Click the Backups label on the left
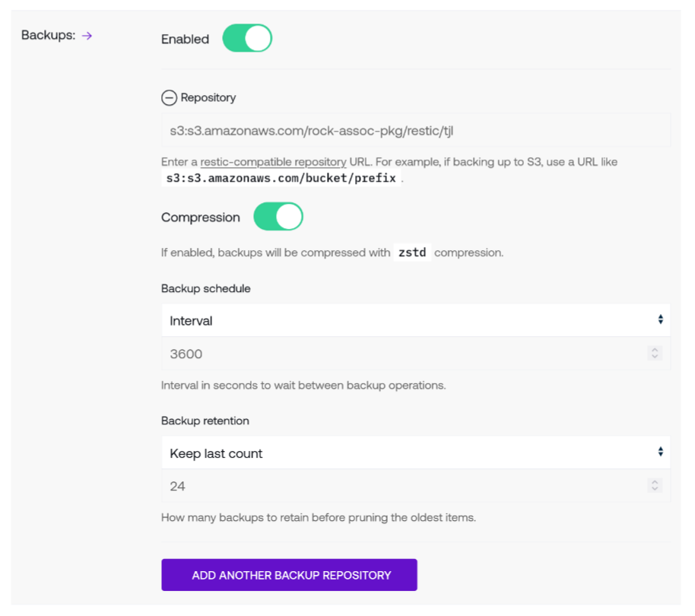Image resolution: width=695 pixels, height=616 pixels. click(x=47, y=35)
